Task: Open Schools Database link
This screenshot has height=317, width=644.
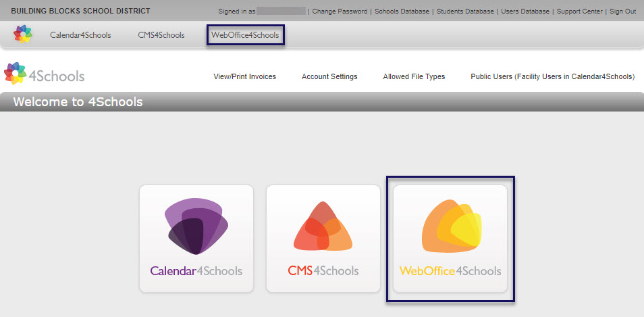Action: (402, 11)
